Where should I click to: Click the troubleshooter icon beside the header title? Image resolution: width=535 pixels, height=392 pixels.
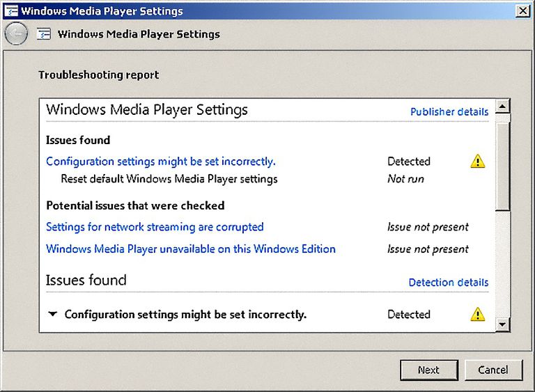44,34
